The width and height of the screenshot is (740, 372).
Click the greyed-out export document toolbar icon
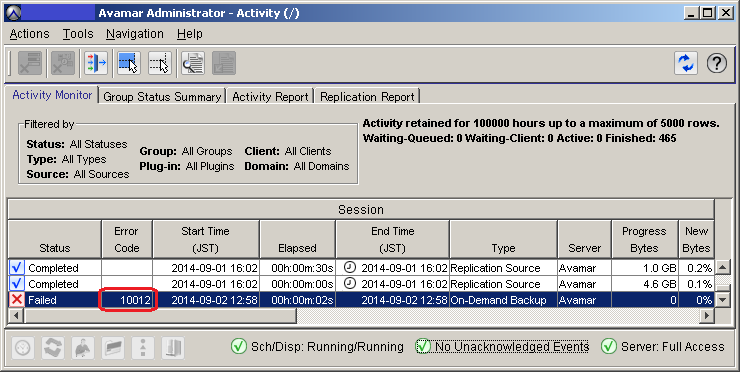click(224, 63)
